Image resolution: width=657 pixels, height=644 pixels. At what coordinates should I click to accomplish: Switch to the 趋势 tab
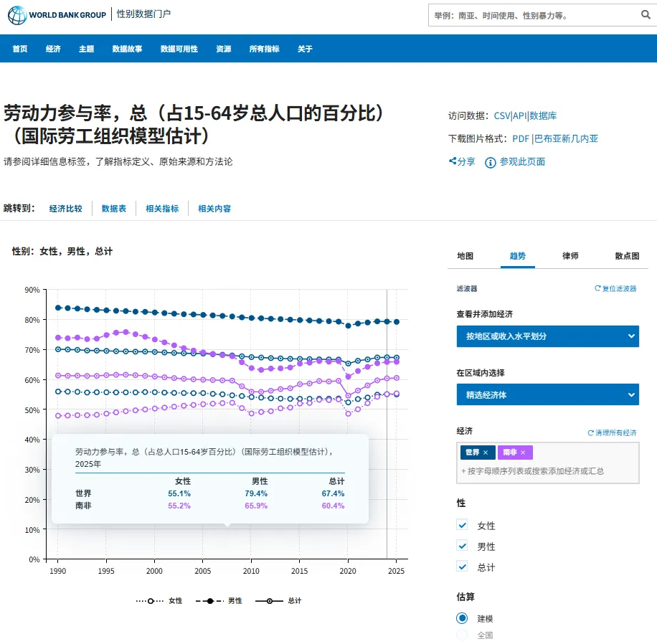point(517,256)
